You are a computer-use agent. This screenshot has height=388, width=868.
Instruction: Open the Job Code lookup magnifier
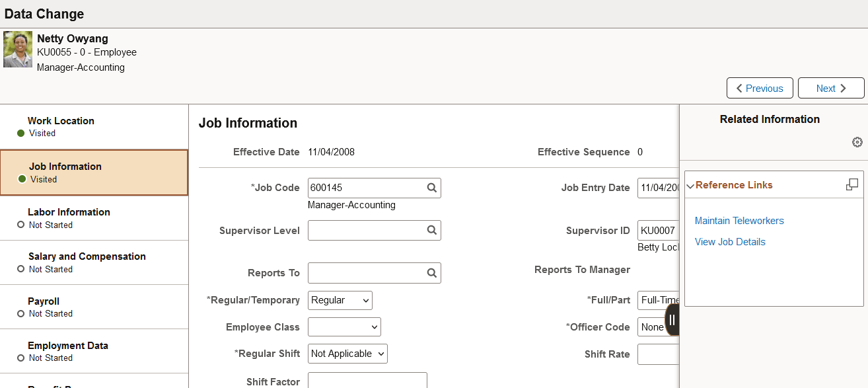[x=431, y=188]
